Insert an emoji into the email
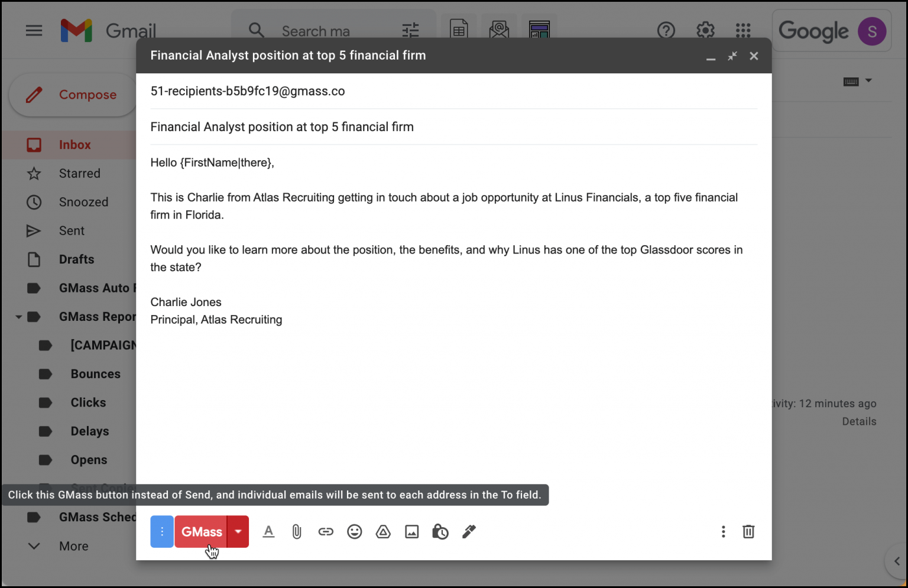908x588 pixels. click(355, 531)
